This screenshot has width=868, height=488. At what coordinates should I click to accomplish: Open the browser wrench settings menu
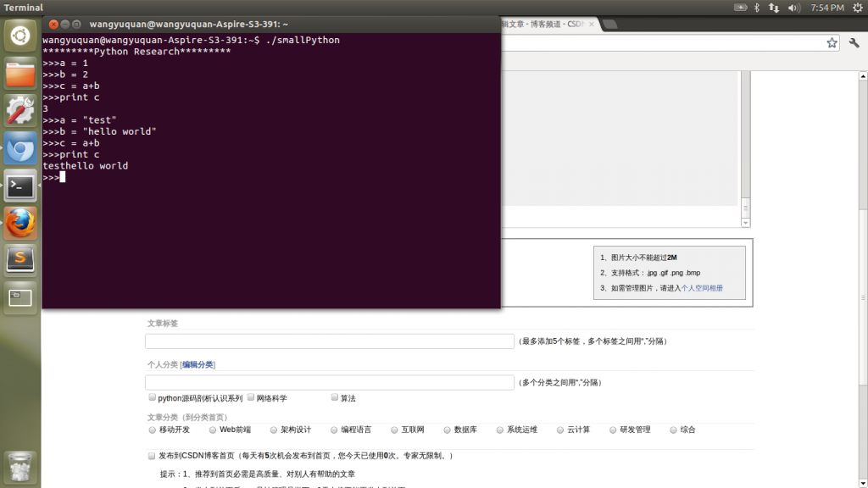point(854,42)
